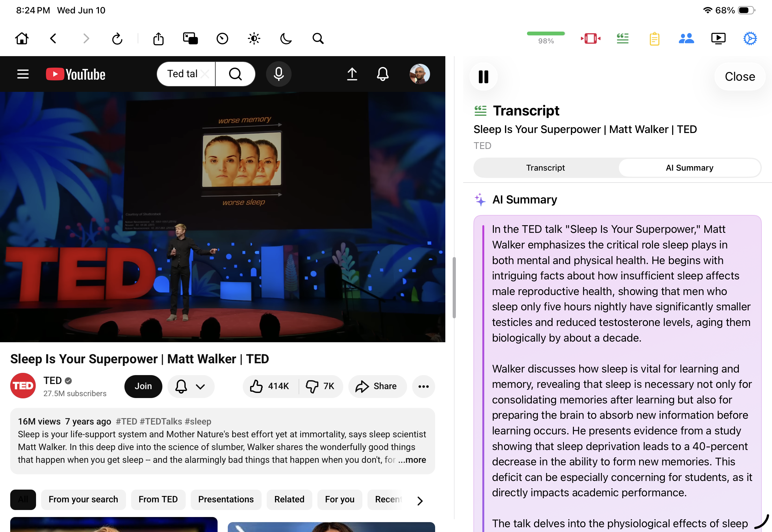This screenshot has height=532, width=772.
Task: Open the yellow clipboard notes icon
Action: point(654,39)
